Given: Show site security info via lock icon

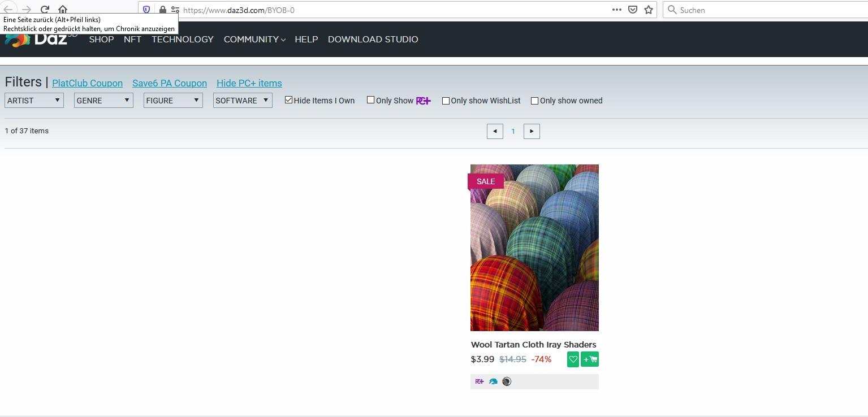Looking at the screenshot, I should tap(163, 10).
